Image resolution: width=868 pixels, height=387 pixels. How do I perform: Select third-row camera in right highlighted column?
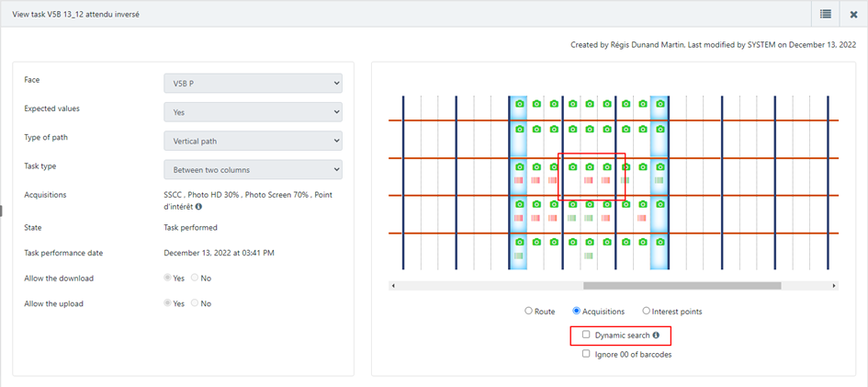[659, 166]
